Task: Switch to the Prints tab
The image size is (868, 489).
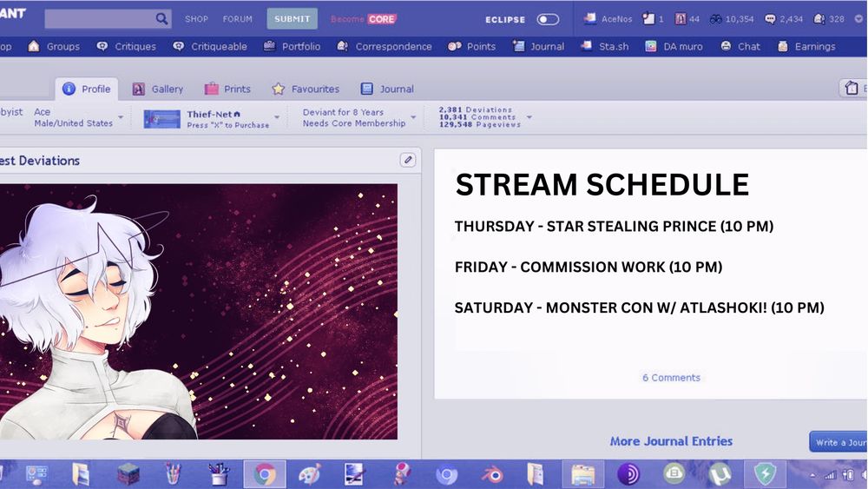Action: pos(227,89)
